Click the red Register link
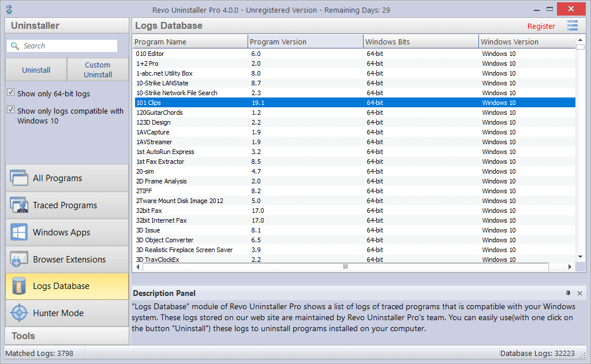The width and height of the screenshot is (591, 364). pos(541,27)
